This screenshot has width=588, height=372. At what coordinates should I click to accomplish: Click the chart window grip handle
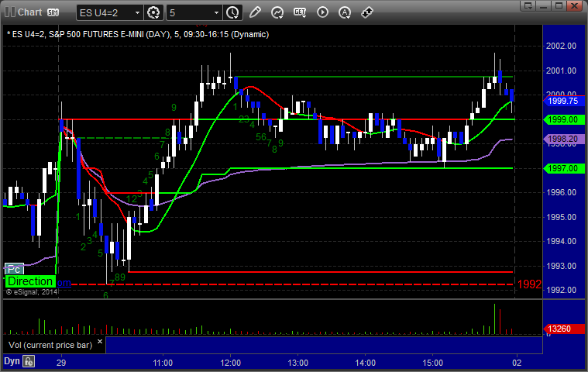[x=10, y=12]
